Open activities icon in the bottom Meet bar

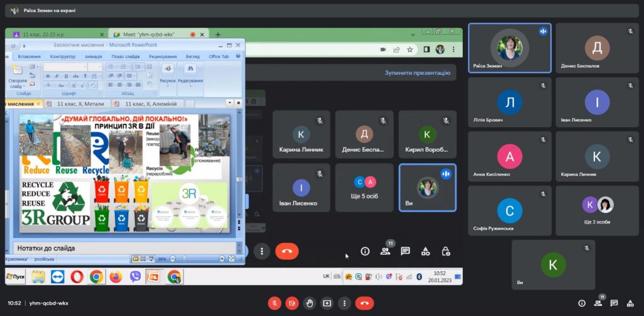pyautogui.click(x=630, y=303)
